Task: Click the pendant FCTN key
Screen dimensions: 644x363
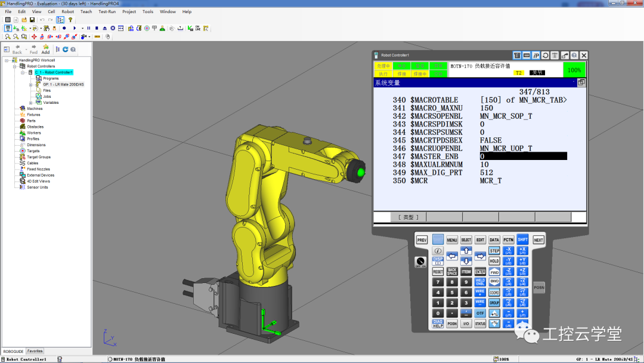Action: pos(509,239)
